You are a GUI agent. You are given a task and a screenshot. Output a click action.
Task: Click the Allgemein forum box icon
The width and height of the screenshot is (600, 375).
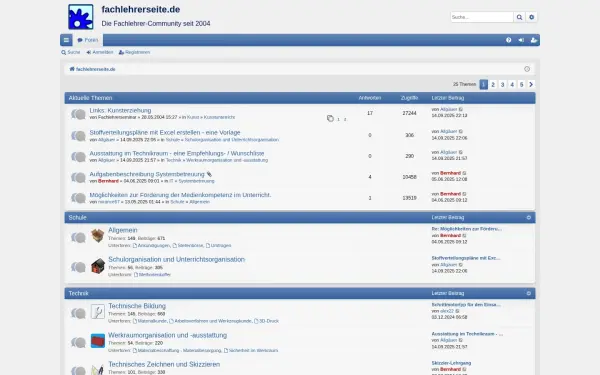click(x=98, y=235)
